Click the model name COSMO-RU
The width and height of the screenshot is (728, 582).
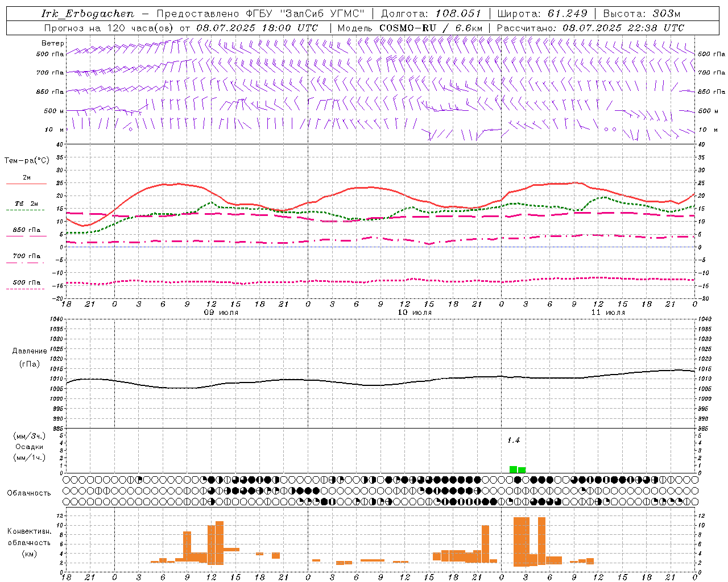[408, 28]
